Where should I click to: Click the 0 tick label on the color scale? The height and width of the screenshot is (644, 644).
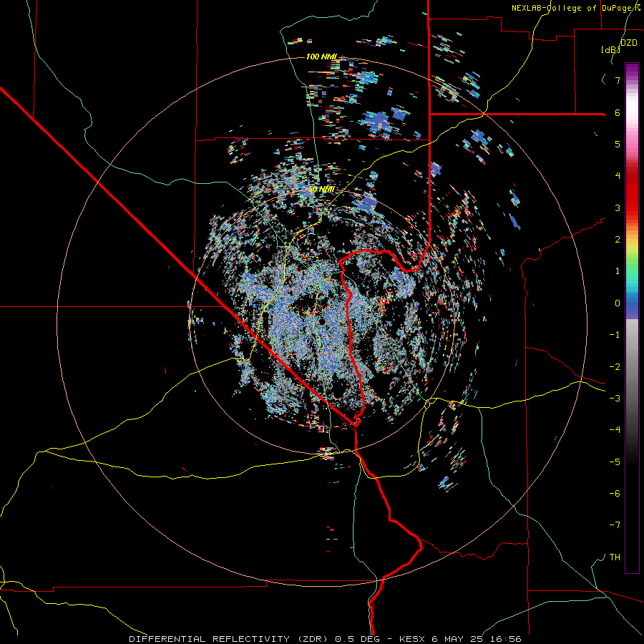617,303
